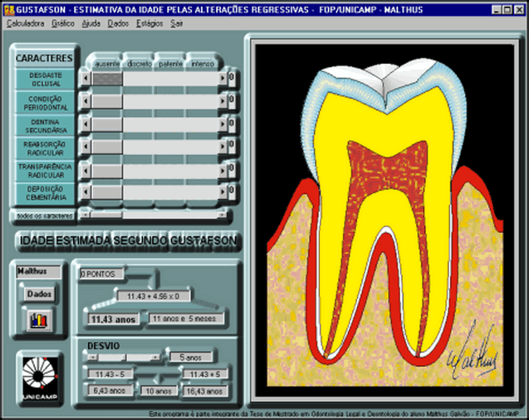Click the Dentina Secundária label button
The width and height of the screenshot is (529, 420).
pyautogui.click(x=45, y=126)
